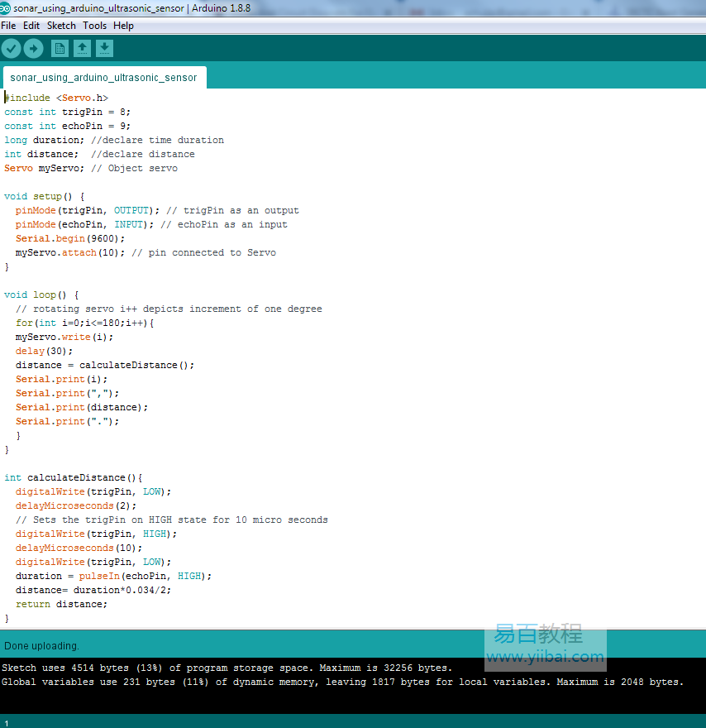Viewport: 706px width, 728px height.
Task: Click the Arduino logo in the title bar
Action: [x=7, y=8]
